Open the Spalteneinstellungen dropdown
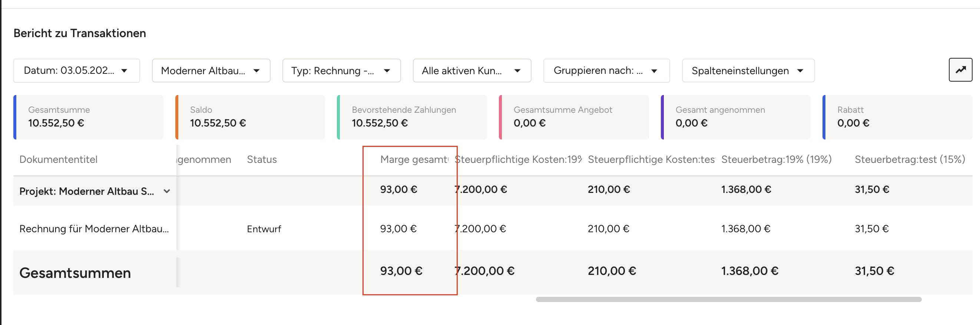980x325 pixels. click(748, 70)
